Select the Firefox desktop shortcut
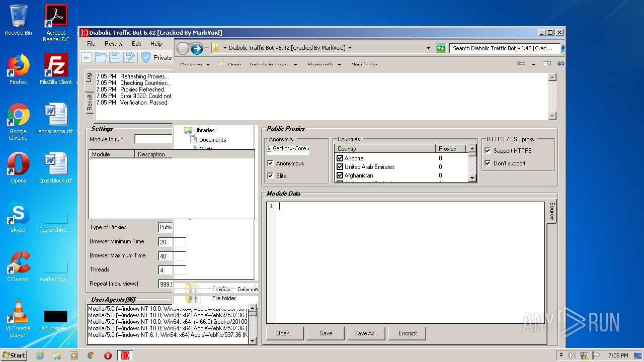Screen dimensions: 644x362 pos(18,69)
